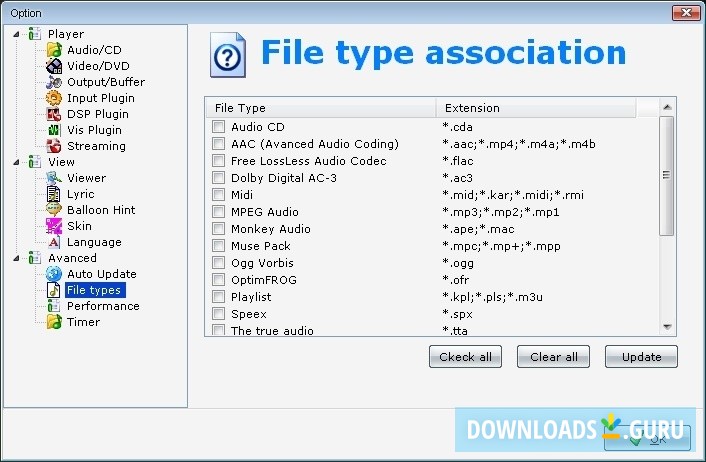Image resolution: width=706 pixels, height=462 pixels.
Task: Sort by the Extension column header
Action: 536,108
